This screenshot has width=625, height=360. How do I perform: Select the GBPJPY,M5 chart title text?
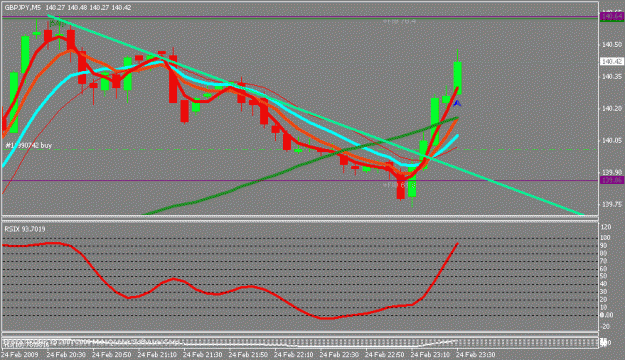pyautogui.click(x=23, y=8)
